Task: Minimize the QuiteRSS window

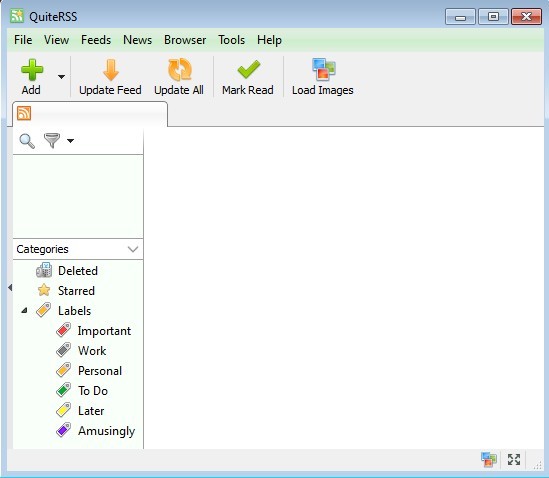Action: (x=460, y=16)
